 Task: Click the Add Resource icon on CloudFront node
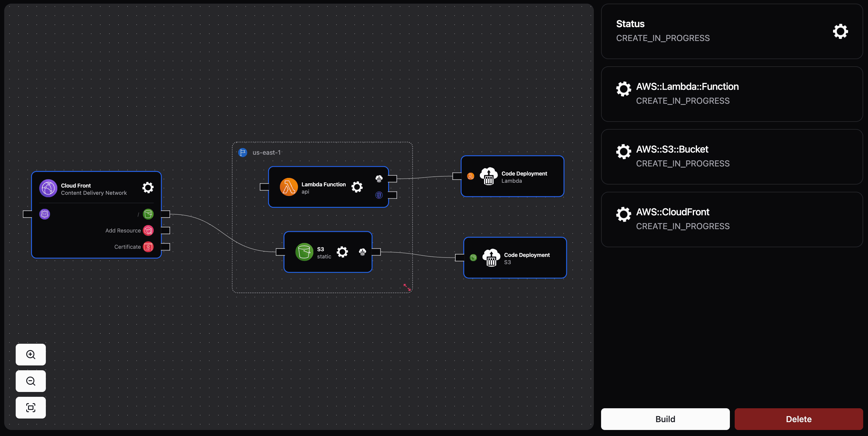(x=148, y=230)
